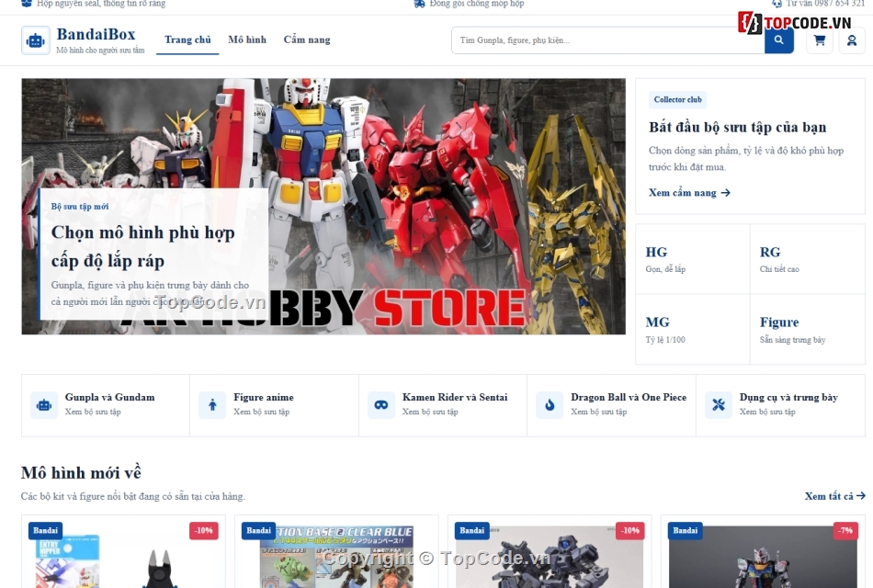Click the Collector club badge
The image size is (873, 588).
click(677, 99)
